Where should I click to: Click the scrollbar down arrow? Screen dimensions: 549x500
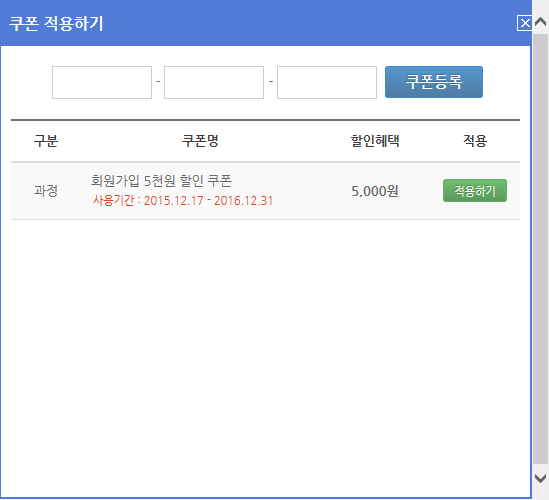[x=541, y=478]
